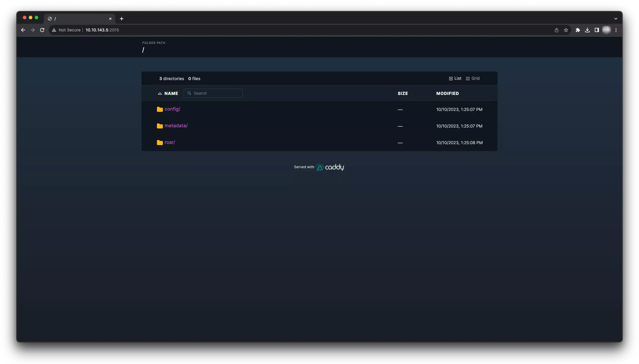Reload the page with the refresh icon

[x=42, y=30]
